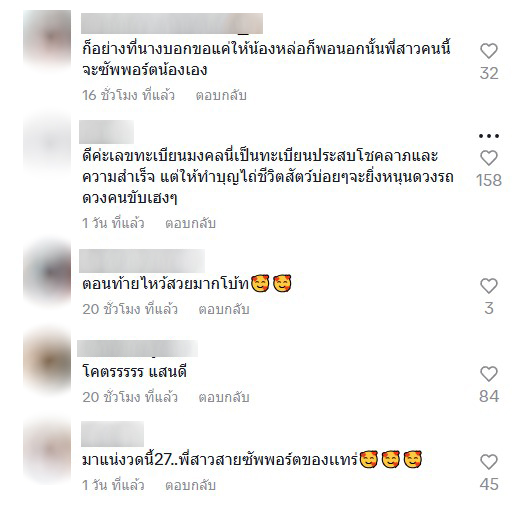Reply to the comment with smiling heart emojis about the wai
This screenshot has height=508, width=526.
coord(224,309)
